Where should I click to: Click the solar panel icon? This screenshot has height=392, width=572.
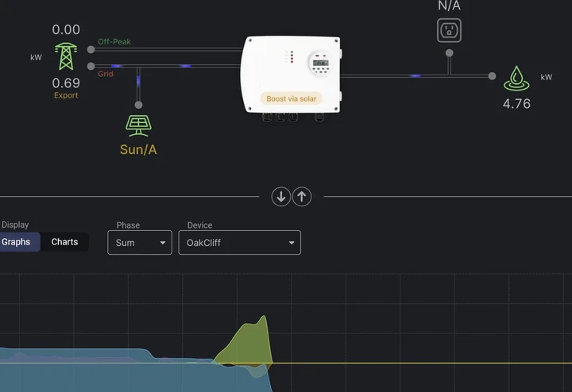138,125
